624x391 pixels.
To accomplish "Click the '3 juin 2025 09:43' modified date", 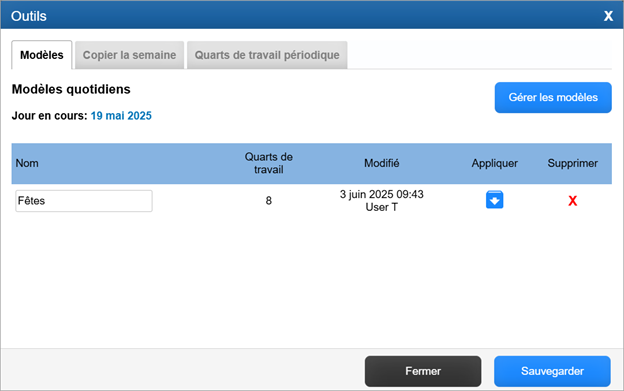I will click(381, 194).
